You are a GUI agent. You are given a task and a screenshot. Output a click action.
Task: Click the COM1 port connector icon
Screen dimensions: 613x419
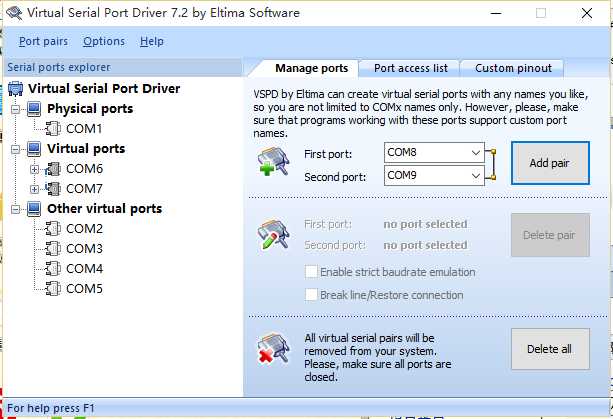point(53,129)
